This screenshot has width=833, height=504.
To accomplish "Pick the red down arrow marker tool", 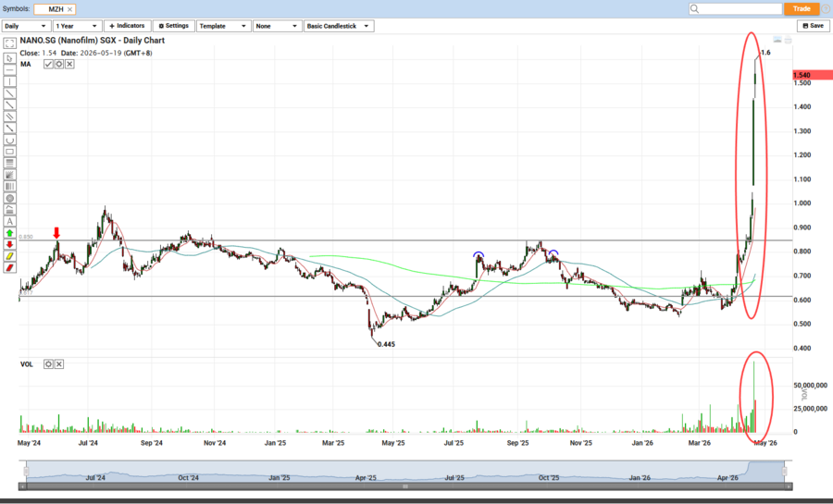I will pyautogui.click(x=10, y=244).
